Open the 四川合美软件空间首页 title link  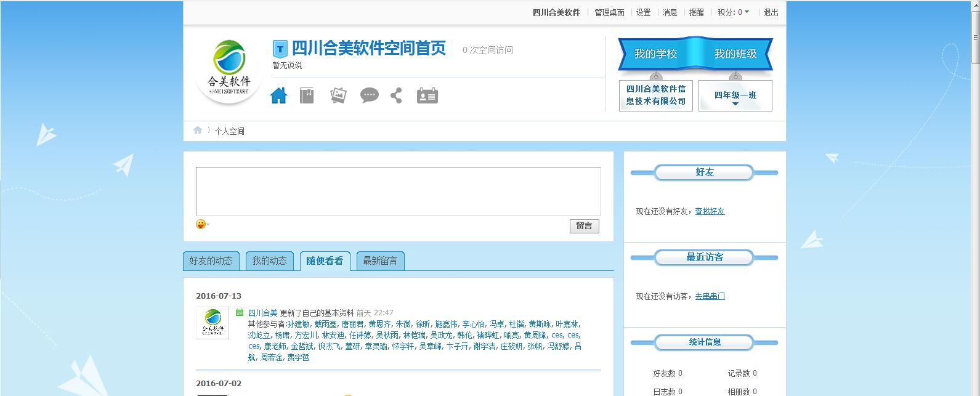point(368,49)
